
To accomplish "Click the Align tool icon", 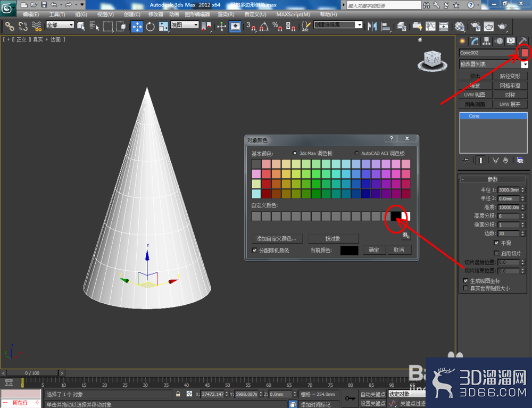I will 385,26.
